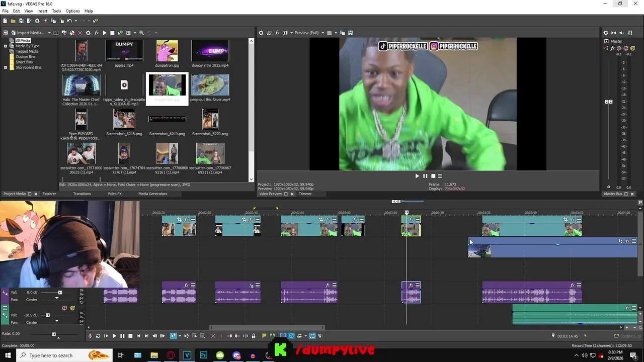Mute audio track 5
This screenshot has width=644, height=362.
(x=64, y=308)
